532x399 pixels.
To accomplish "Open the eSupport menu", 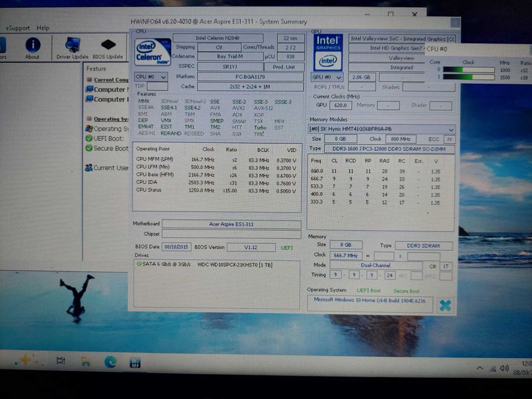I will (18, 28).
